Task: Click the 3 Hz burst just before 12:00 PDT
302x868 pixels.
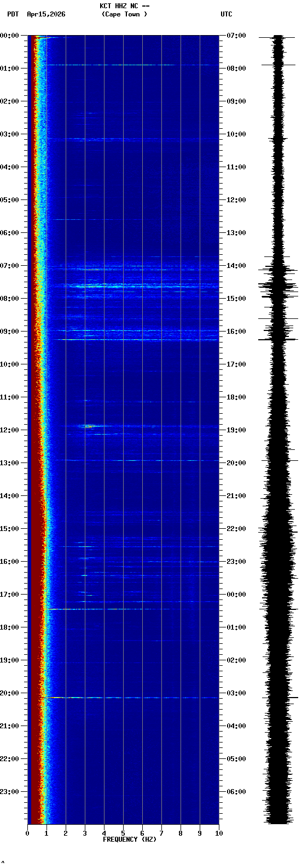Action: point(89,426)
